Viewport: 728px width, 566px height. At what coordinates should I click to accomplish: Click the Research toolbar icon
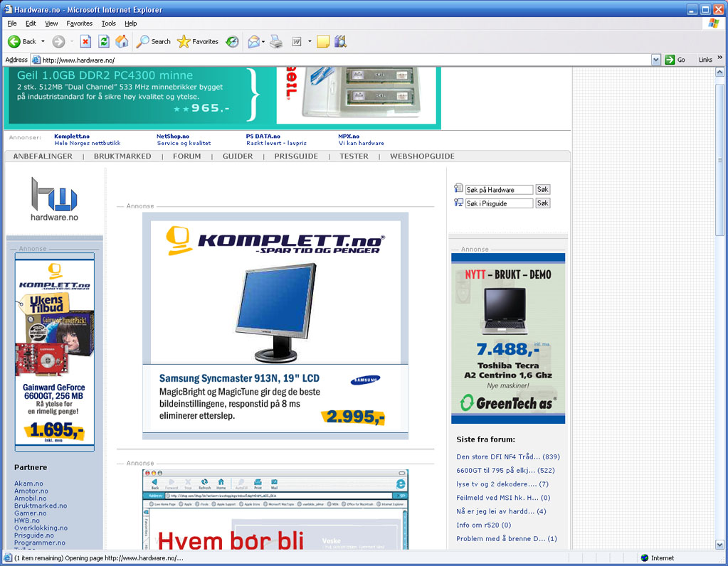(340, 42)
